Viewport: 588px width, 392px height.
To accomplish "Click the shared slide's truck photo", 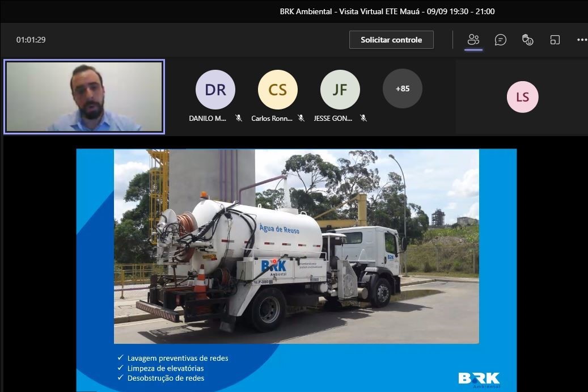I will [x=296, y=246].
